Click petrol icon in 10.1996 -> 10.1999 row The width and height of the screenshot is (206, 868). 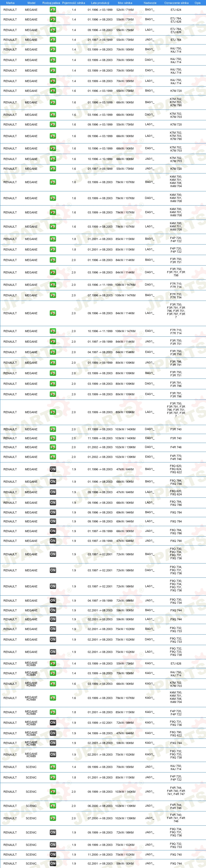point(53,159)
